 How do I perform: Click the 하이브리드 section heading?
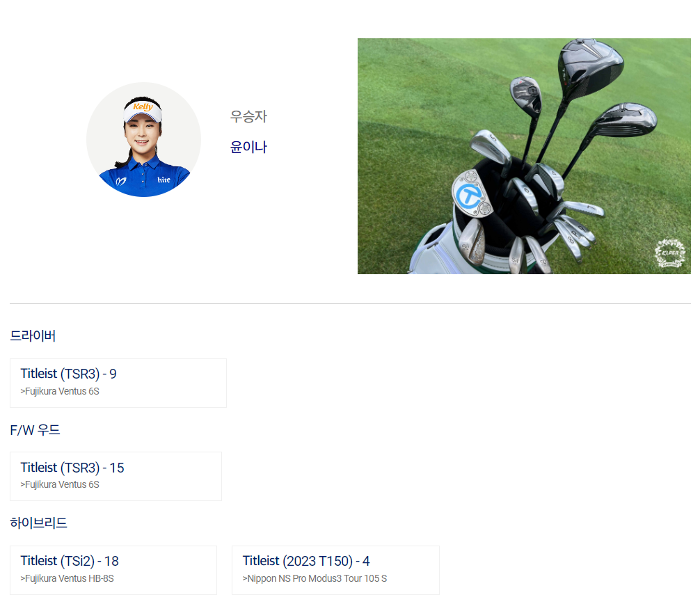(38, 523)
